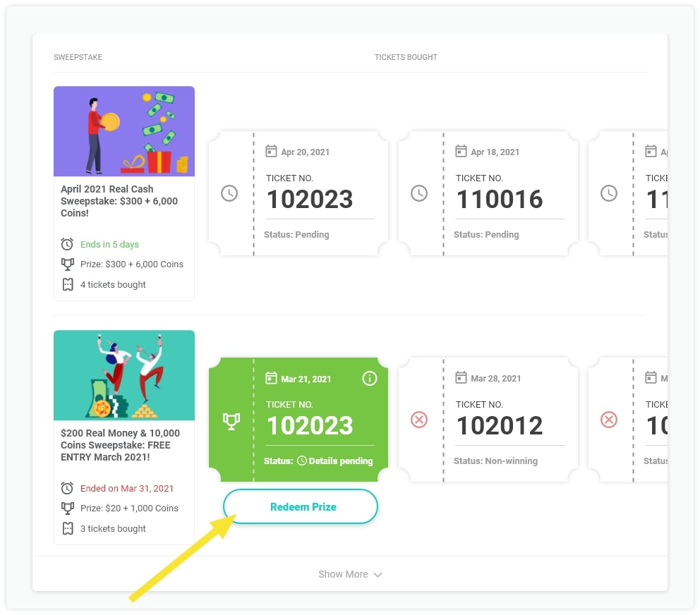Click calendar icon beside Mar 28, 2021

pyautogui.click(x=461, y=378)
